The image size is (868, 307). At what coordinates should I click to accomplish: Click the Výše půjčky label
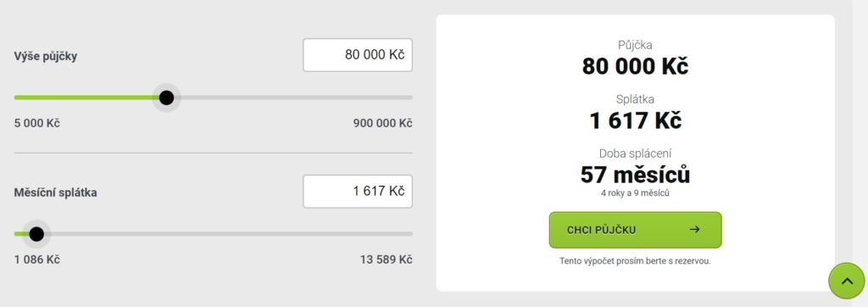coord(46,57)
